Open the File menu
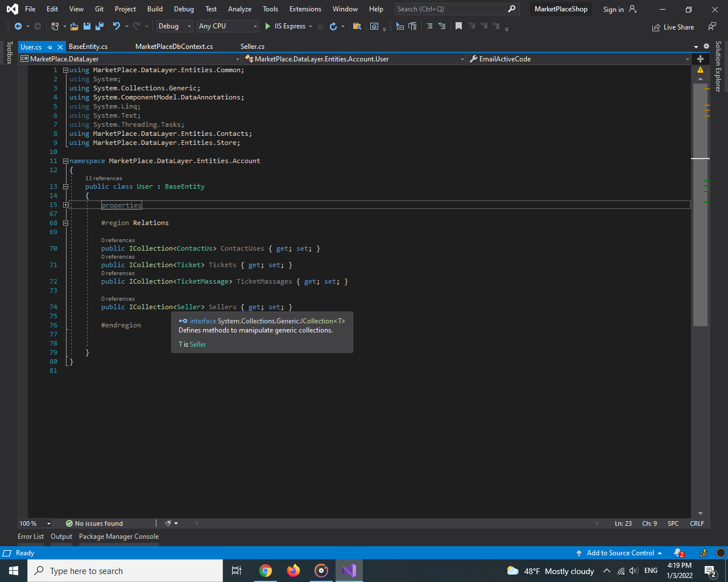Viewport: 728px width, 582px height. [30, 9]
